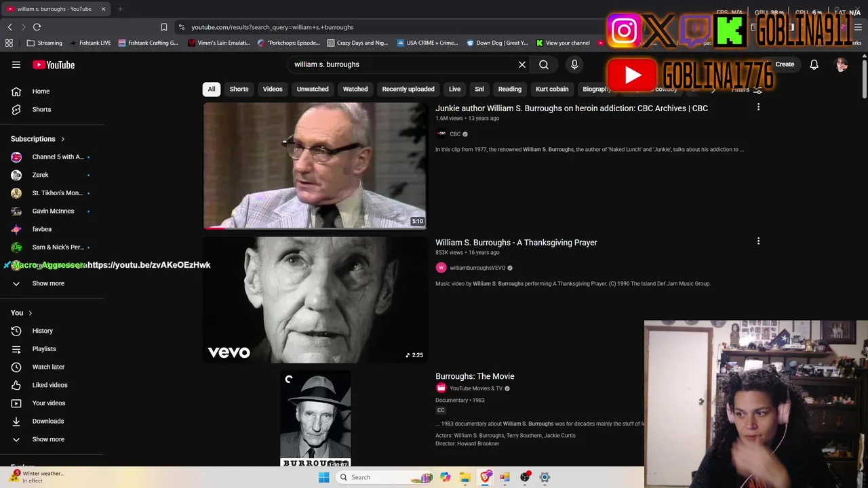Select the Kurt cobain filter chip
868x488 pixels.
point(552,89)
